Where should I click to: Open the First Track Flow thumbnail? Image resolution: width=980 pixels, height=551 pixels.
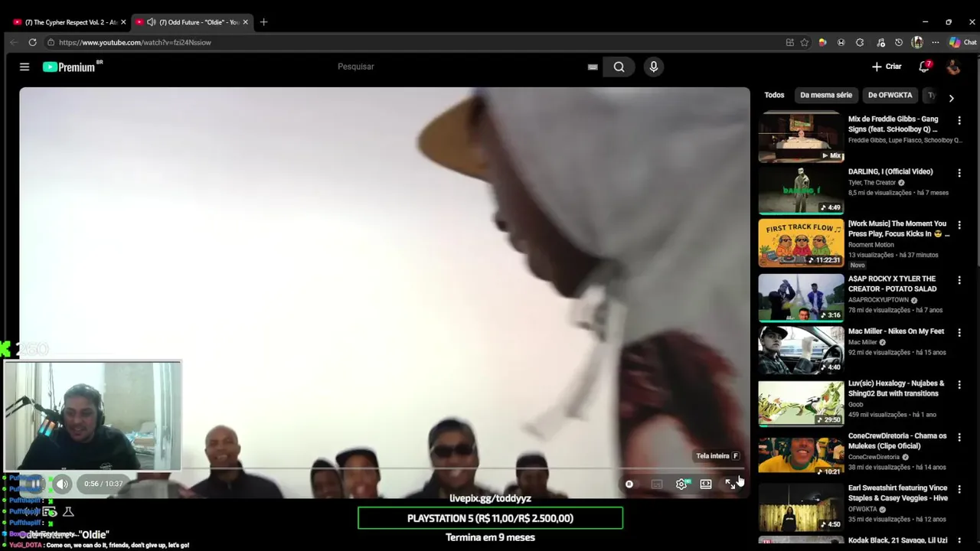pos(801,243)
